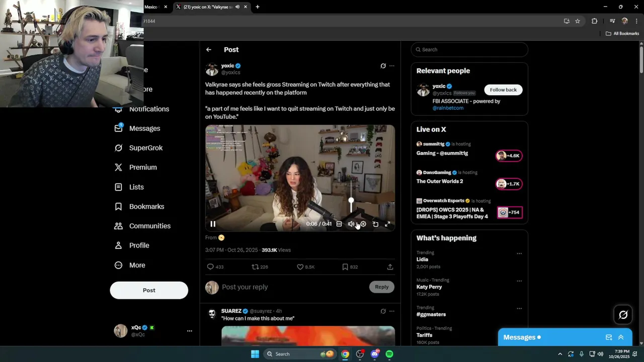Screen dimensions: 644x362
Task: Open Windows Start menu
Action: point(255,354)
